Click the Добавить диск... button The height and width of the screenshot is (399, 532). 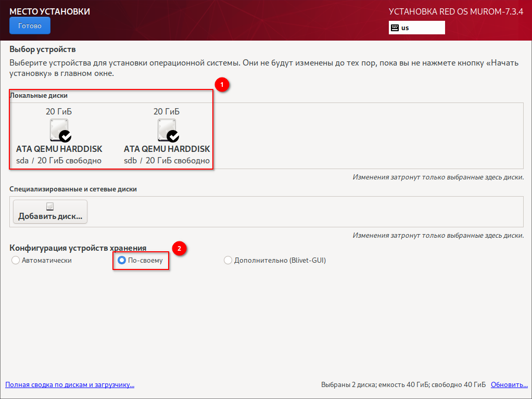50,212
